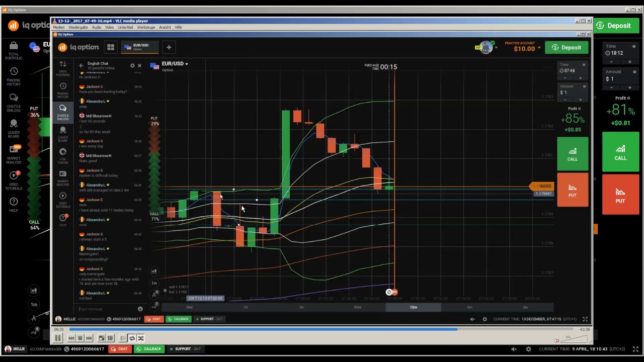Go back from English Chat with the arrow
Screen dimensions: 644x362
[81, 65]
